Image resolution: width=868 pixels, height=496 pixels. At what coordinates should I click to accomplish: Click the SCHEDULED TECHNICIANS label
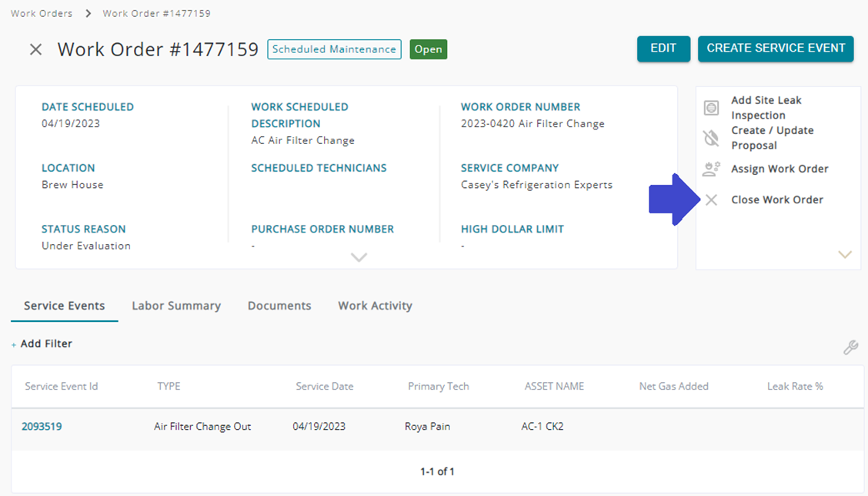(x=319, y=168)
